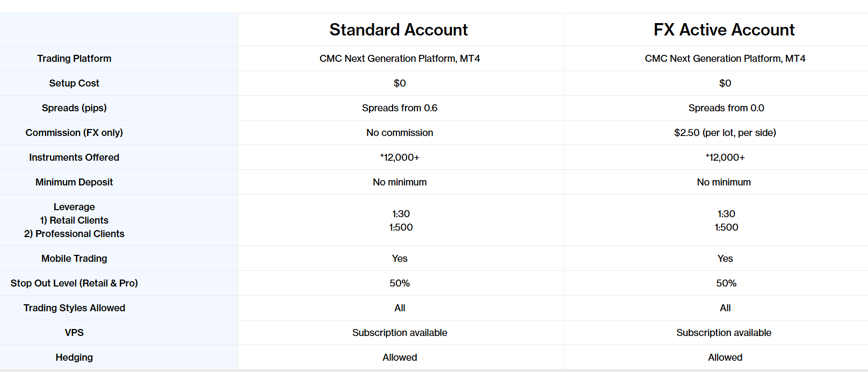The image size is (868, 372).
Task: Click the VPS row label
Action: [x=74, y=333]
